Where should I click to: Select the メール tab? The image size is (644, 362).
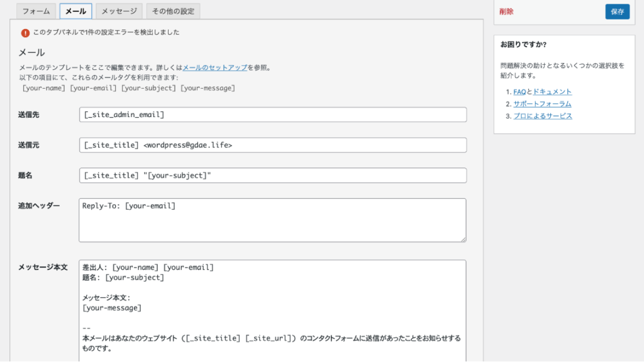tap(76, 11)
